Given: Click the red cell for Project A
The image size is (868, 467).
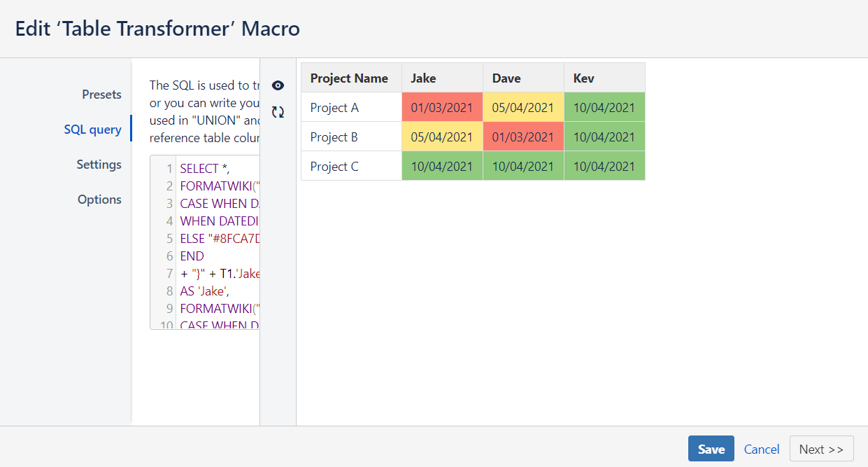Looking at the screenshot, I should tap(442, 106).
